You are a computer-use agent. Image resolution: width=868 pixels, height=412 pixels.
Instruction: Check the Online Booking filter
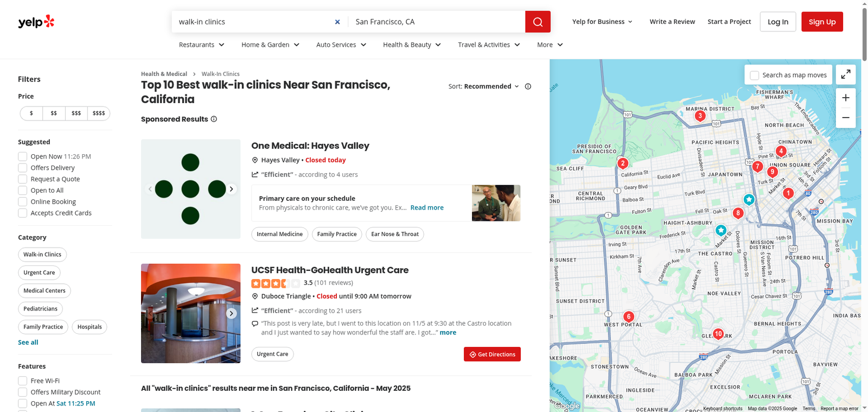coord(23,202)
